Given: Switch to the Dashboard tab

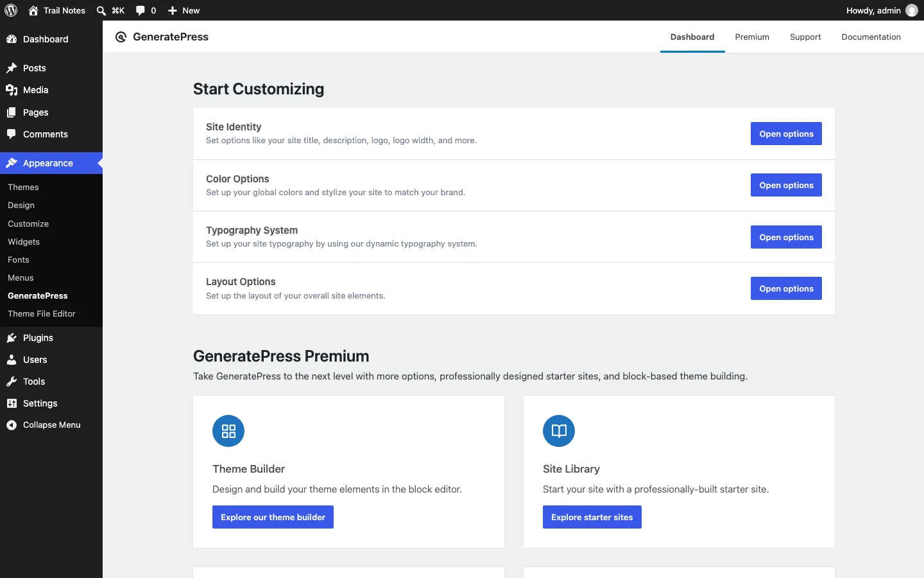Looking at the screenshot, I should click(692, 37).
